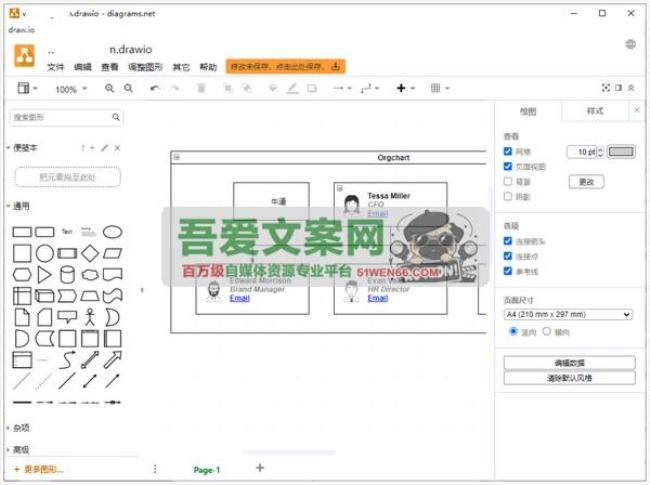Screen dimensions: 650x485
Task: Click the Change background button
Action: 586,182
